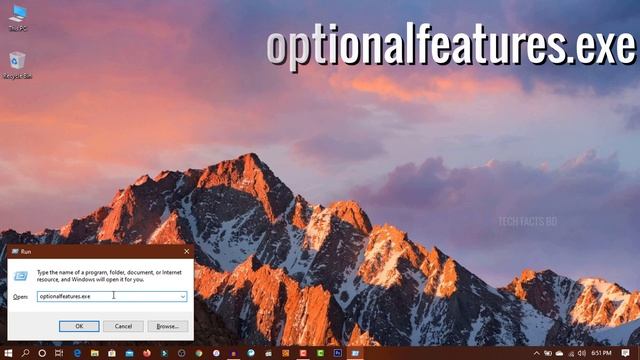Open the This PC desktop icon

[x=18, y=18]
